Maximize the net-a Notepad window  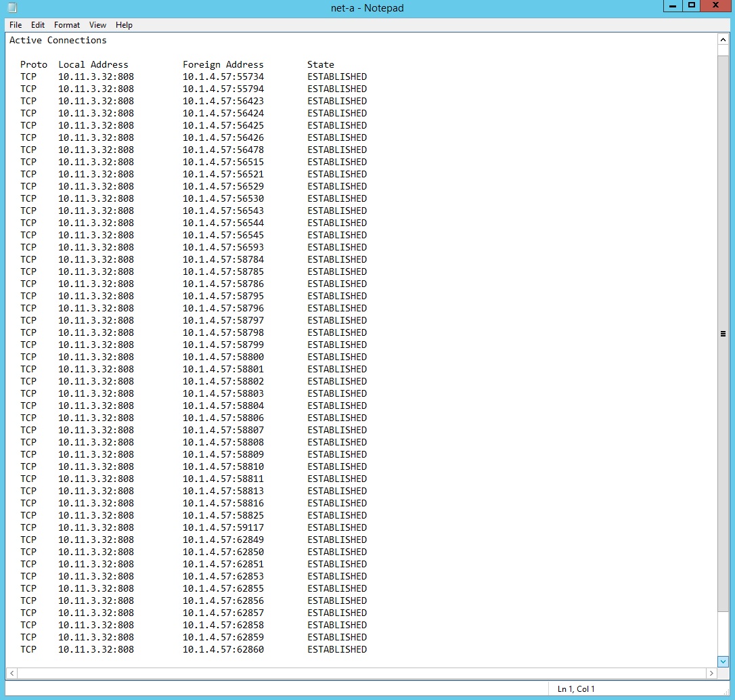(x=692, y=5)
